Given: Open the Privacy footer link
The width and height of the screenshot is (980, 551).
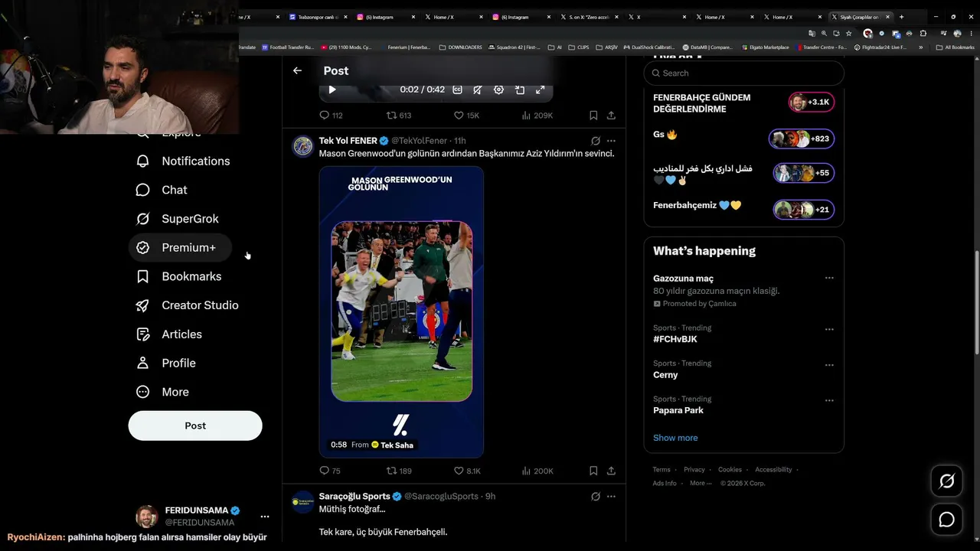Looking at the screenshot, I should point(694,470).
